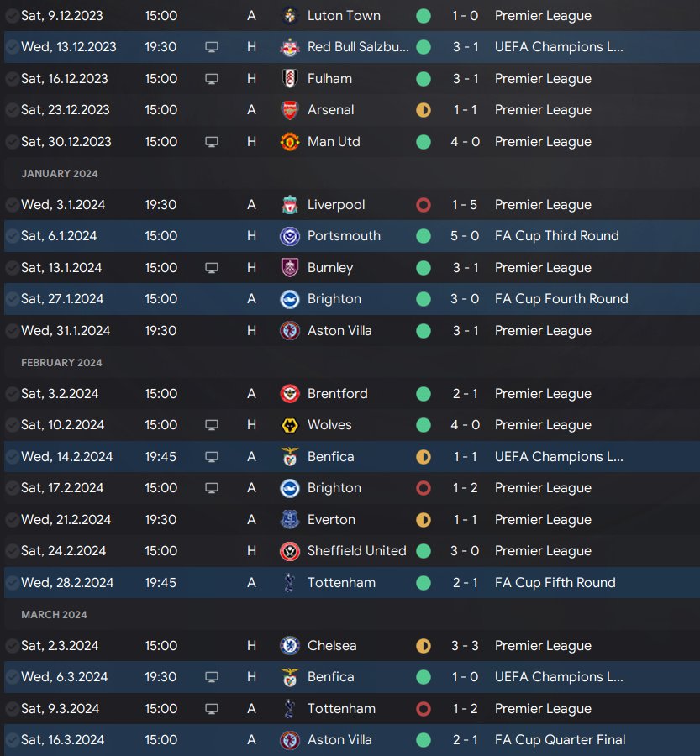Click the Red Bull Salzburg club badge
Image resolution: width=700 pixels, height=756 pixels.
point(289,47)
